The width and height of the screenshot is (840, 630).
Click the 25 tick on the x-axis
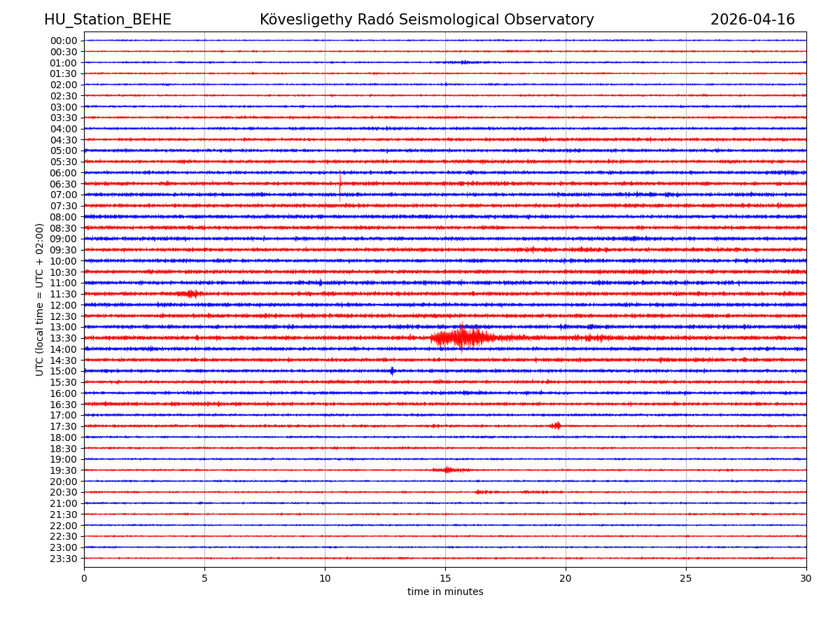pyautogui.click(x=686, y=579)
